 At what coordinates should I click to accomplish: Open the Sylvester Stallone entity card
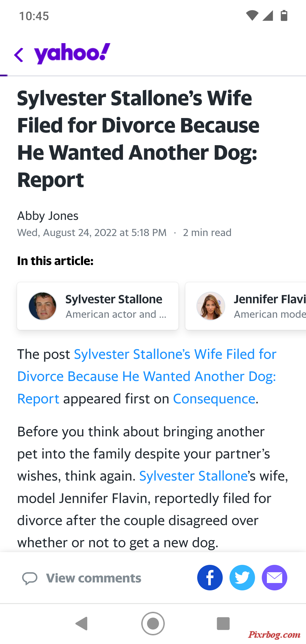coord(98,306)
